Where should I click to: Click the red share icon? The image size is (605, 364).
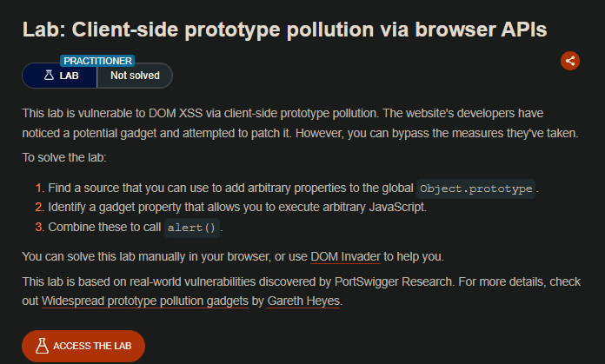(570, 60)
